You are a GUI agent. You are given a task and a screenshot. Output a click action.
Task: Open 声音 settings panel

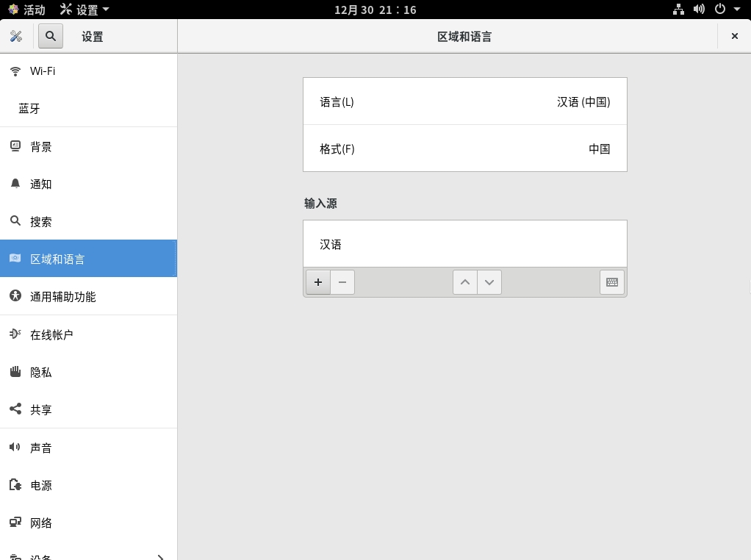pos(89,448)
